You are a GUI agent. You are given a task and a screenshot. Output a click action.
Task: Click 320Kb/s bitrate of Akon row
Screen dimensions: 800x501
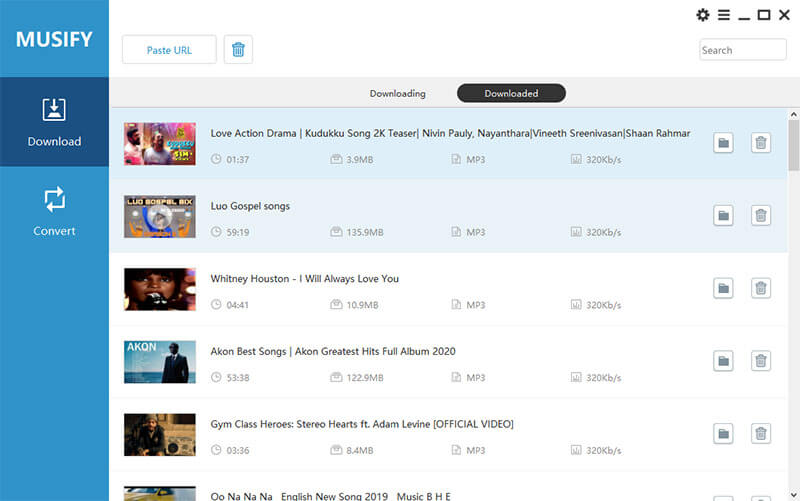(604, 378)
